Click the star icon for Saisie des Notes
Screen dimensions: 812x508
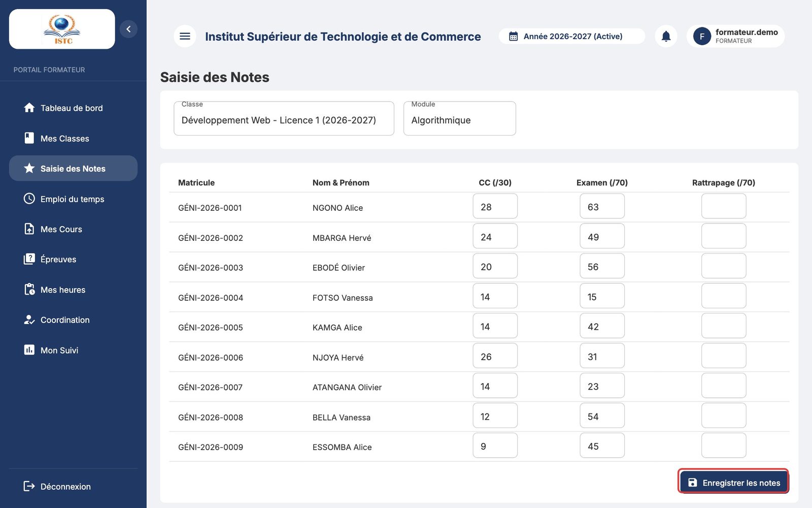coord(29,168)
